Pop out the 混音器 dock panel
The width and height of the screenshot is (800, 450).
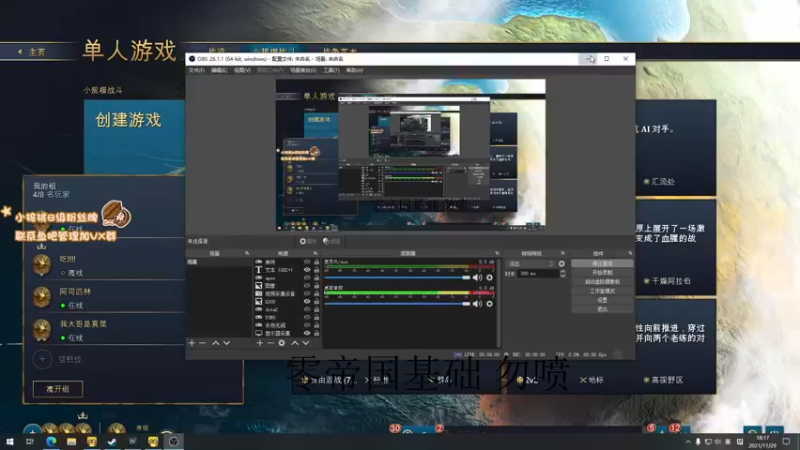[x=497, y=253]
